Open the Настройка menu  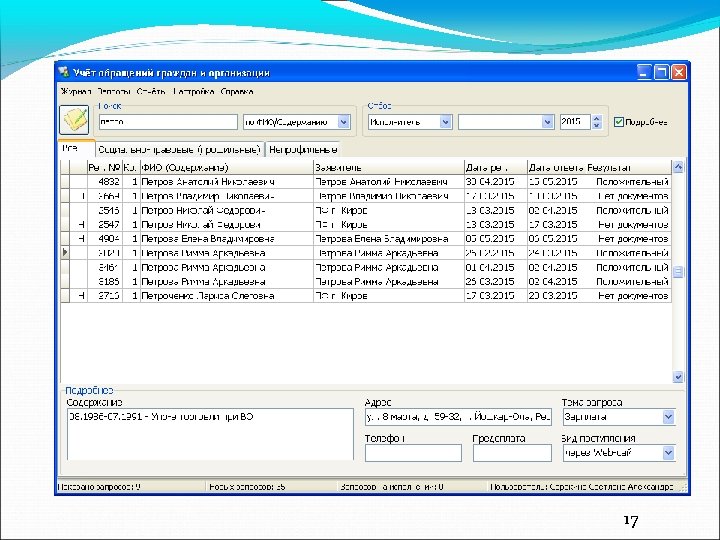tap(193, 91)
